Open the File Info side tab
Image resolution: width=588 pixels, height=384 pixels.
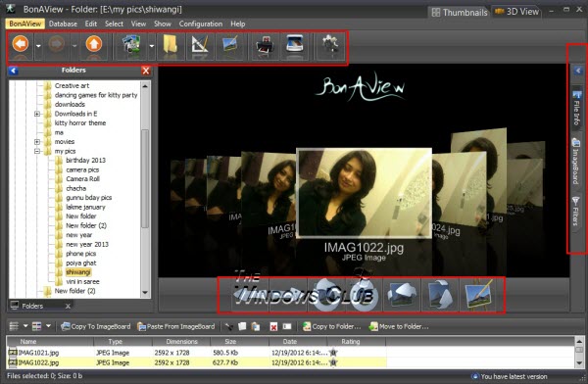(x=577, y=109)
